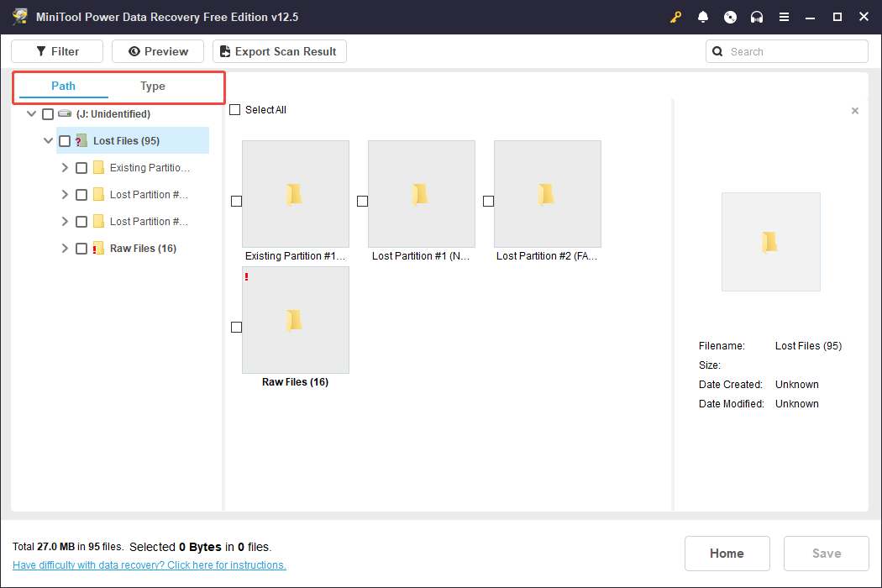Open the notifications bell icon
This screenshot has height=588, width=882.
702,17
